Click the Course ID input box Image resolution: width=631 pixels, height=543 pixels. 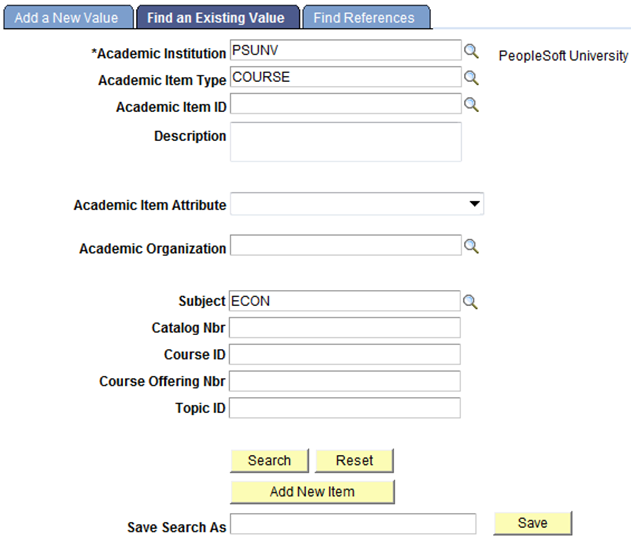(x=345, y=355)
